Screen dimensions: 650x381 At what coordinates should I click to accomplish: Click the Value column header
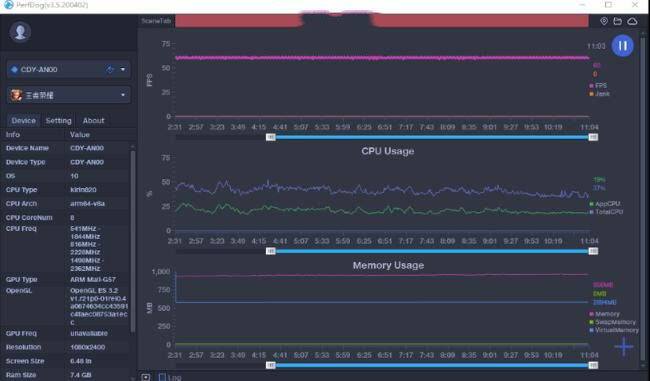[80, 135]
